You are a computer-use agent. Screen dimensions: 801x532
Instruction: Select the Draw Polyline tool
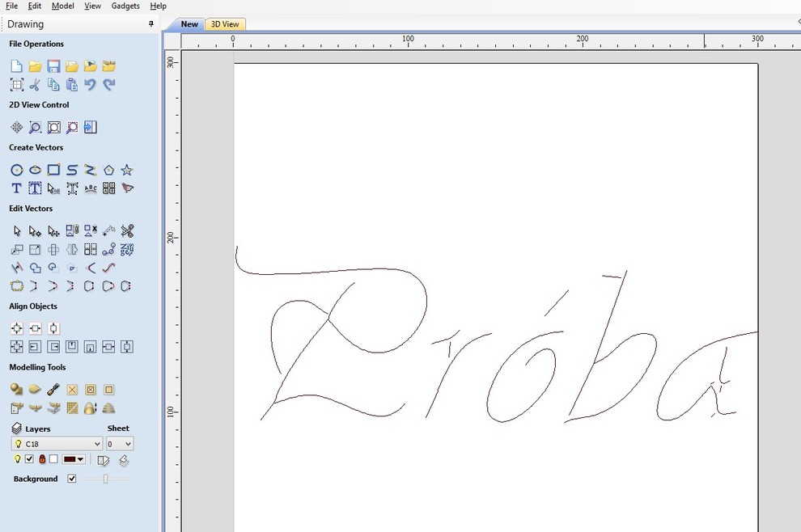[91, 170]
